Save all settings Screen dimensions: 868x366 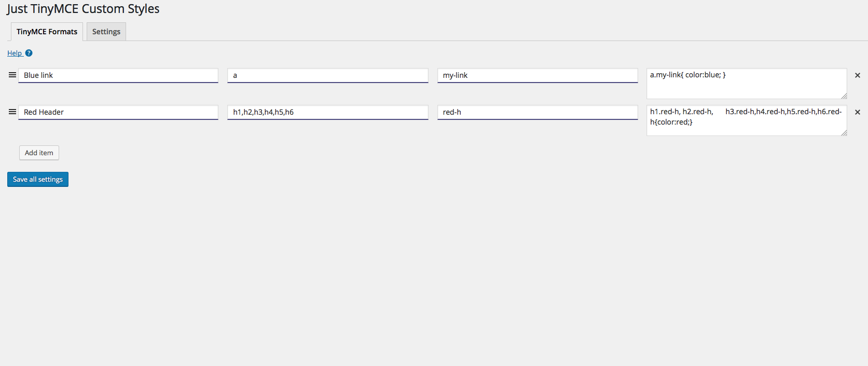click(38, 179)
